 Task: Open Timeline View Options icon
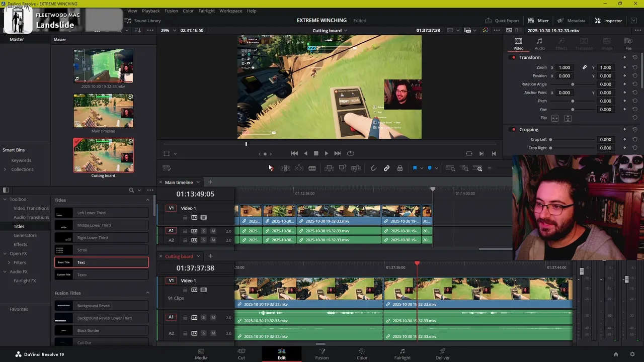coord(167,168)
